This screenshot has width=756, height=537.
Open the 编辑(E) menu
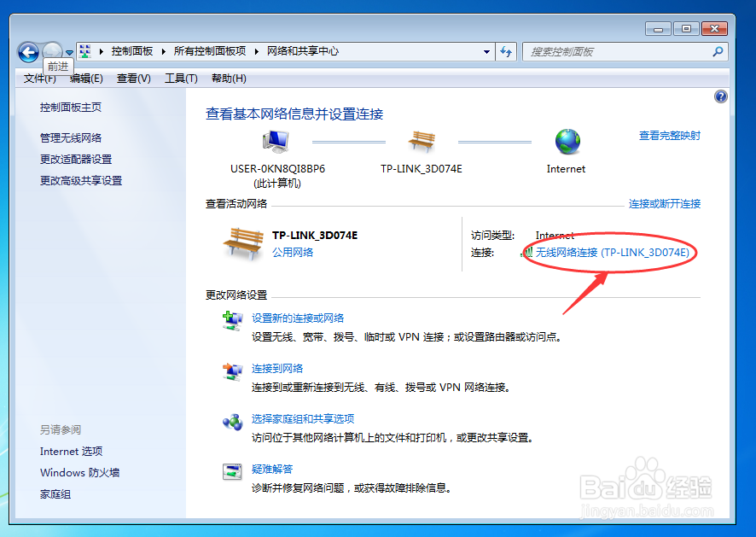point(86,79)
